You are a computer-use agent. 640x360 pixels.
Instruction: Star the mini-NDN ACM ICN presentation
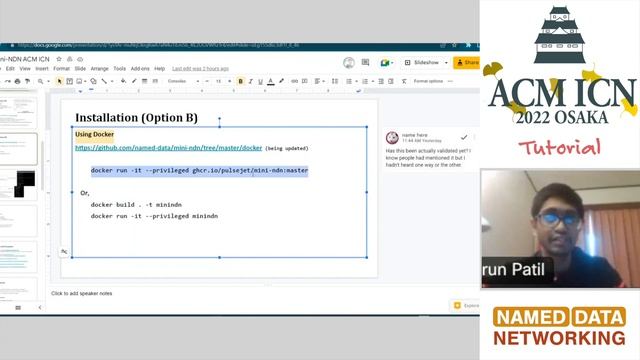59,59
